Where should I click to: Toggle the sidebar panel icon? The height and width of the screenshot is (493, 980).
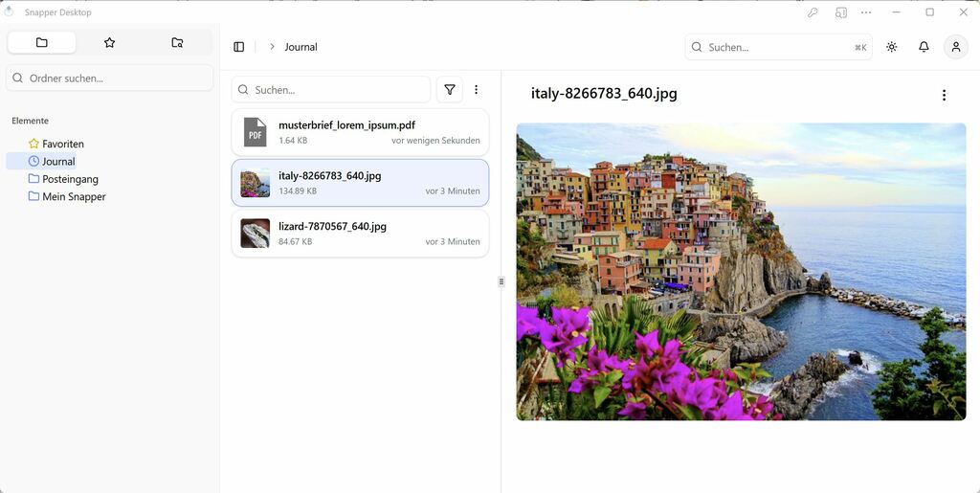coord(238,47)
